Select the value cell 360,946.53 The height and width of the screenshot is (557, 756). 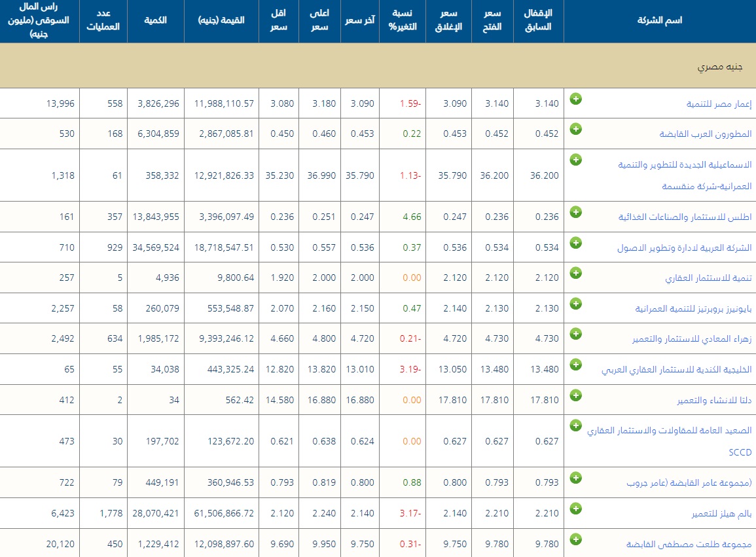tap(230, 482)
